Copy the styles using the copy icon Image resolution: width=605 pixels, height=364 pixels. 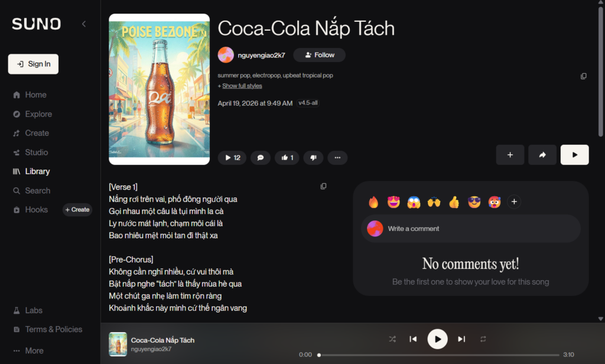click(583, 76)
